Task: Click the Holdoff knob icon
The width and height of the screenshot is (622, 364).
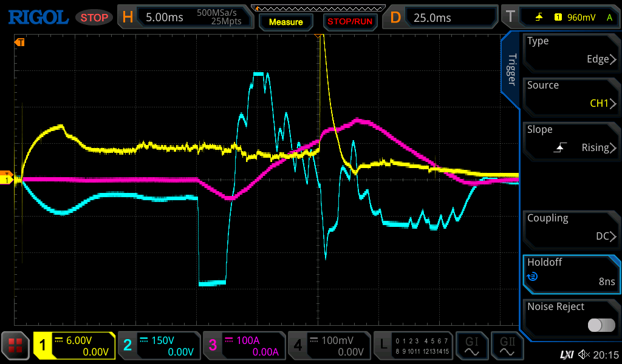Action: (x=533, y=277)
